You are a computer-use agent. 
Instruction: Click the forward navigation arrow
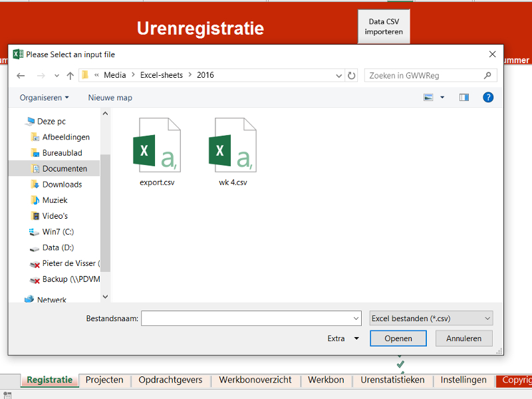41,76
